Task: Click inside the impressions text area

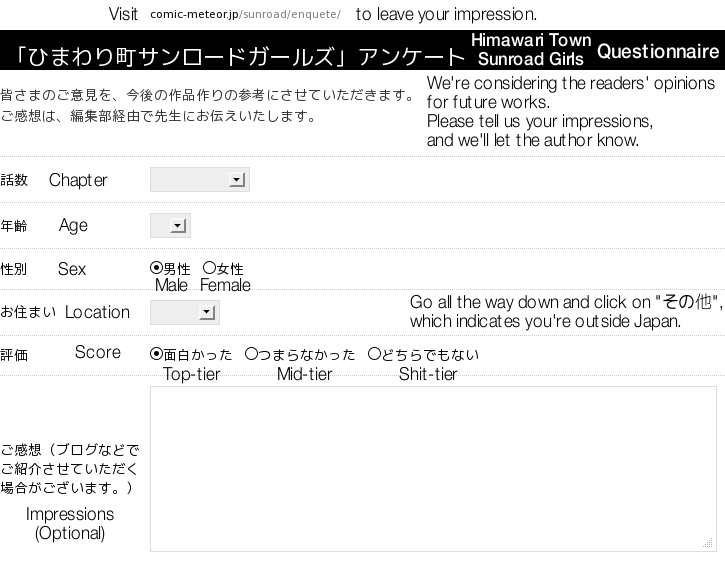Action: click(x=432, y=468)
